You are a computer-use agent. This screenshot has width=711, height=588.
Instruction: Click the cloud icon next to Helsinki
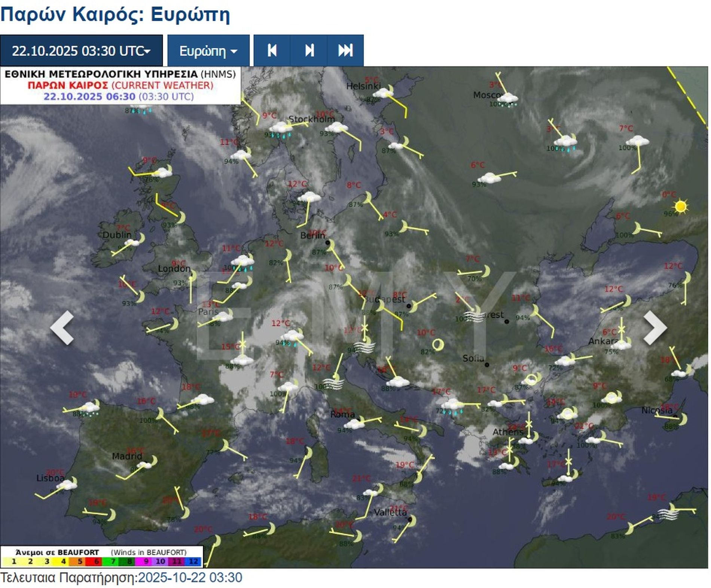[x=382, y=92]
